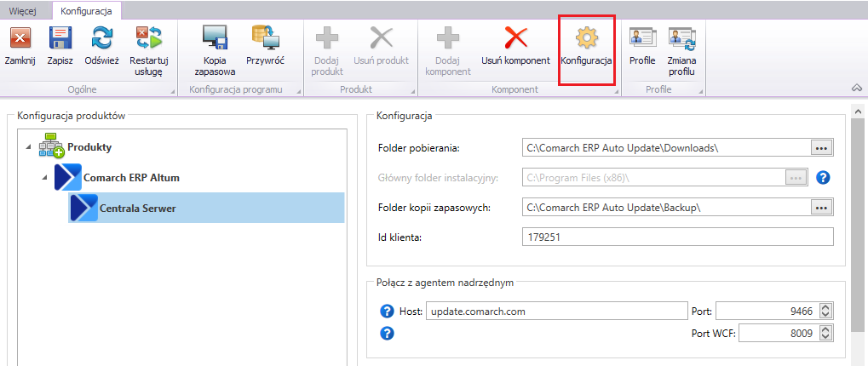This screenshot has width=868, height=366.
Task: Click the vertical scrollbar thumb
Action: tap(858, 226)
